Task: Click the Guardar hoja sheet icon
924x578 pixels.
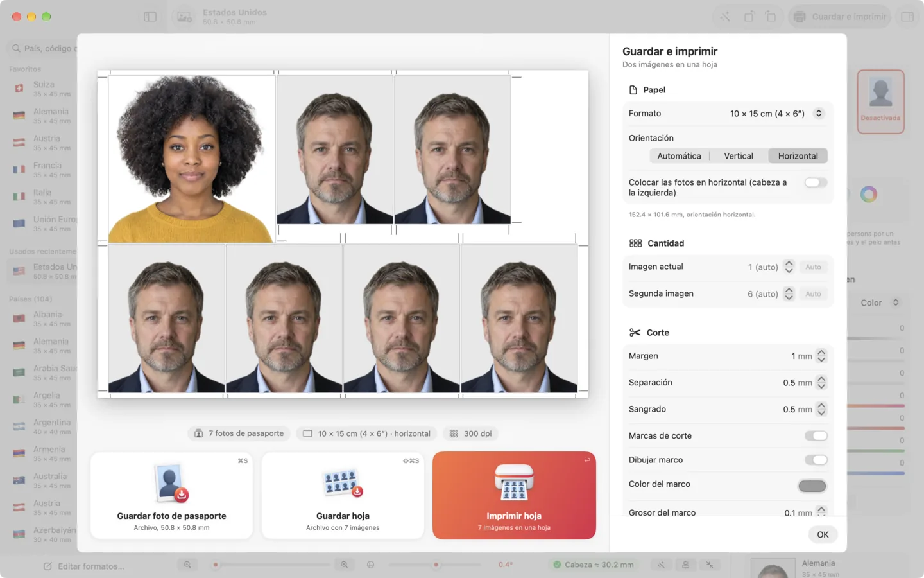Action: (x=343, y=483)
